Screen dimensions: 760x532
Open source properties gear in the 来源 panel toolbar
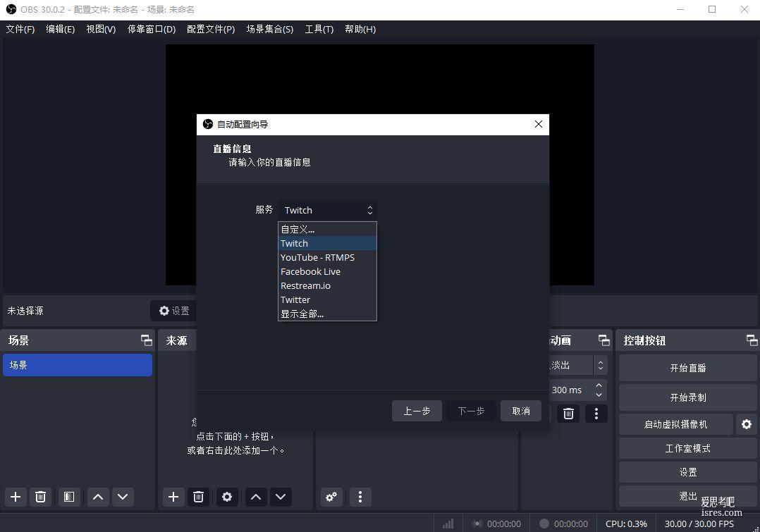(227, 497)
